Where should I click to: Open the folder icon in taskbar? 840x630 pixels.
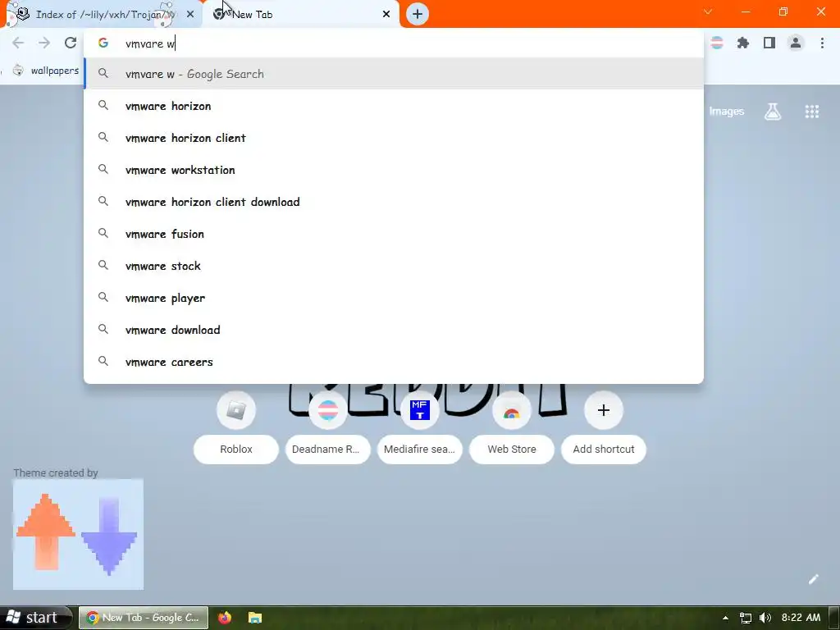[255, 618]
